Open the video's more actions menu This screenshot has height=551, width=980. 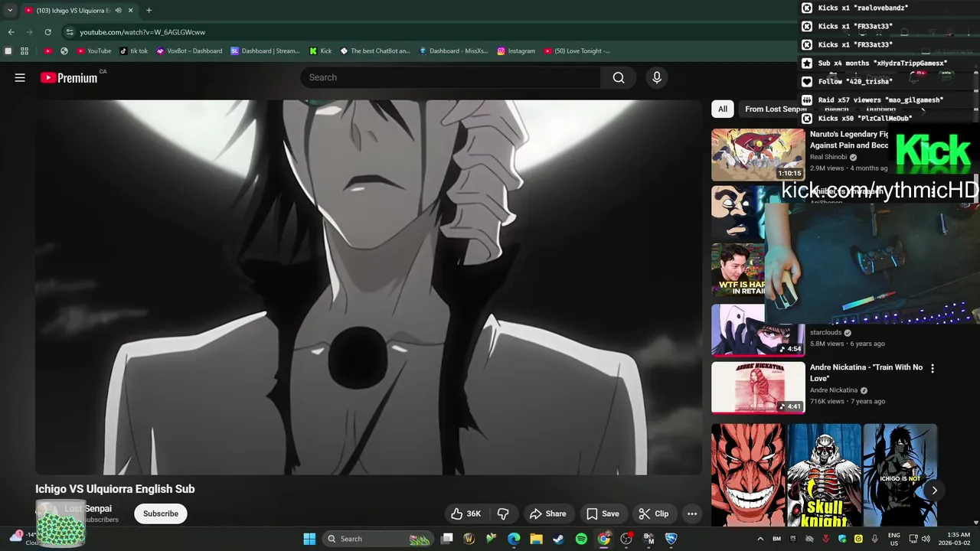[x=692, y=514]
